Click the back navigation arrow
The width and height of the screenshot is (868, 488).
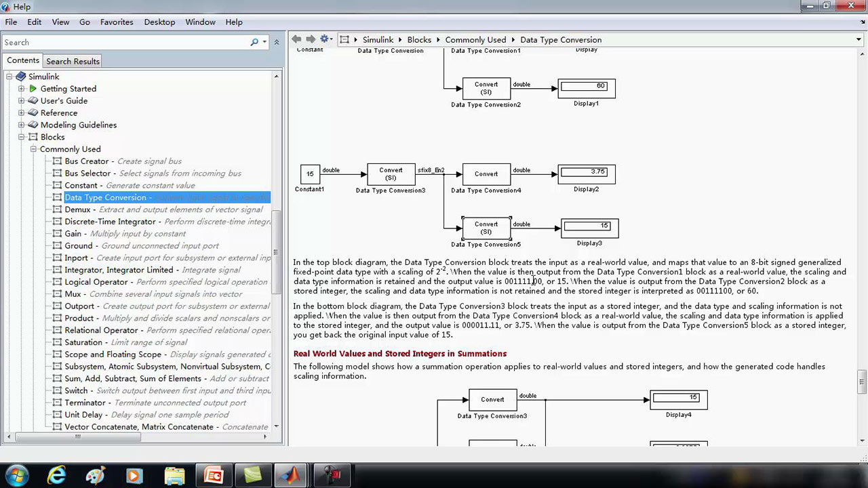(296, 39)
